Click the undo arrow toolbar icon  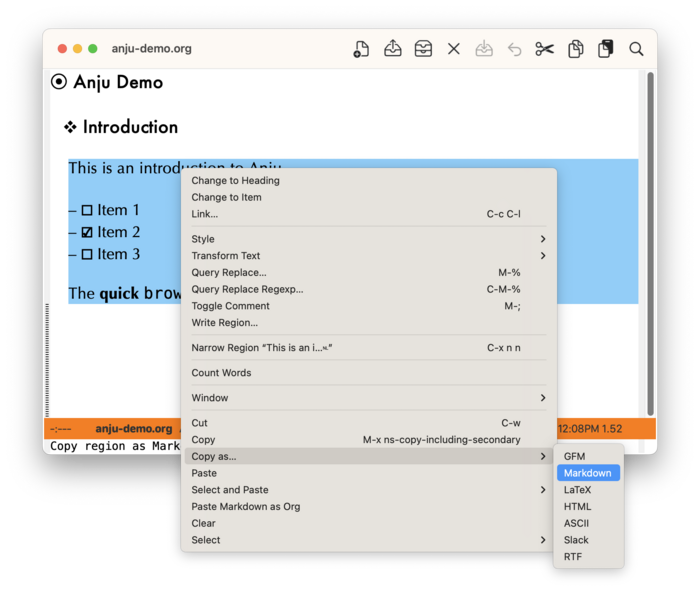click(514, 49)
